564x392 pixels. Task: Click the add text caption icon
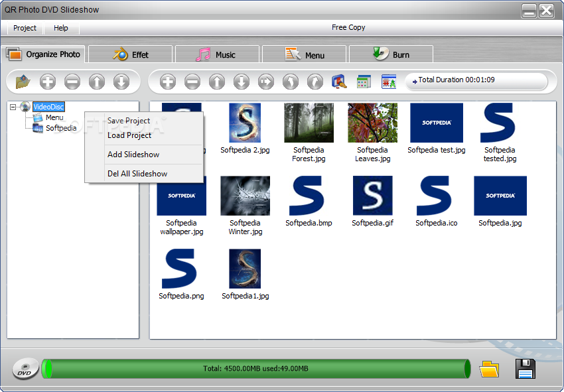pos(388,82)
